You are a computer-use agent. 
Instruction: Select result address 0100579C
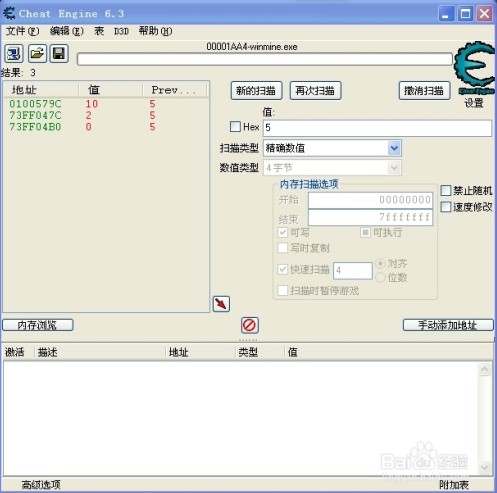pyautogui.click(x=35, y=104)
